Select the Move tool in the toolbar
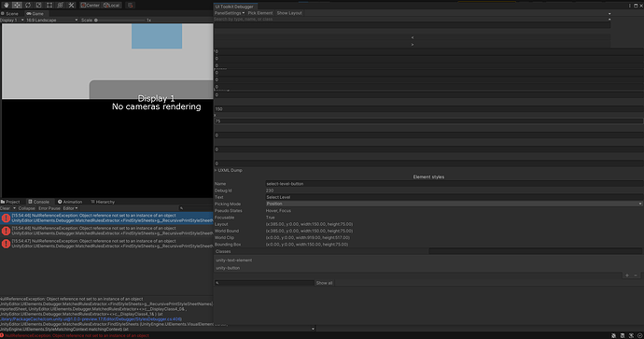This screenshot has width=644, height=339. tap(17, 5)
